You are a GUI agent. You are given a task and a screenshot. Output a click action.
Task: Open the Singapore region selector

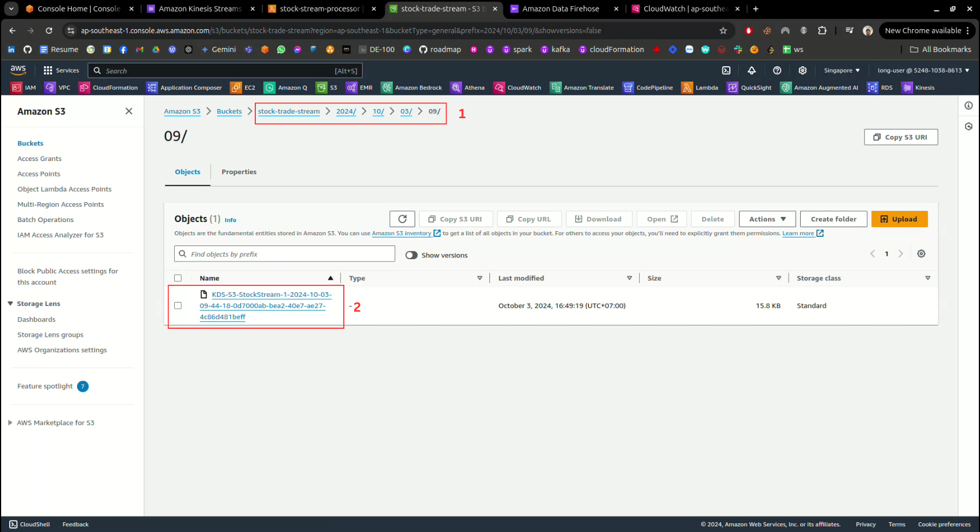(x=841, y=71)
